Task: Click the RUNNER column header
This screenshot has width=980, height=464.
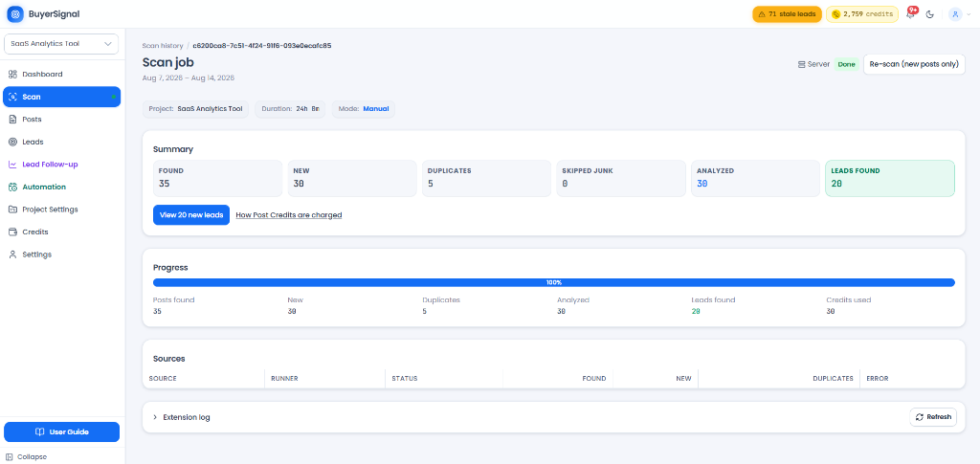Action: coord(284,379)
